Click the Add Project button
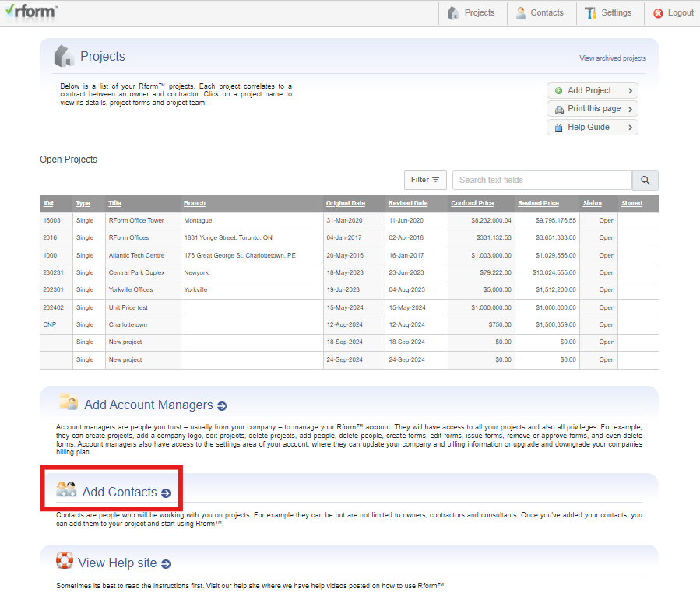This screenshot has height=603, width=700. coord(592,90)
